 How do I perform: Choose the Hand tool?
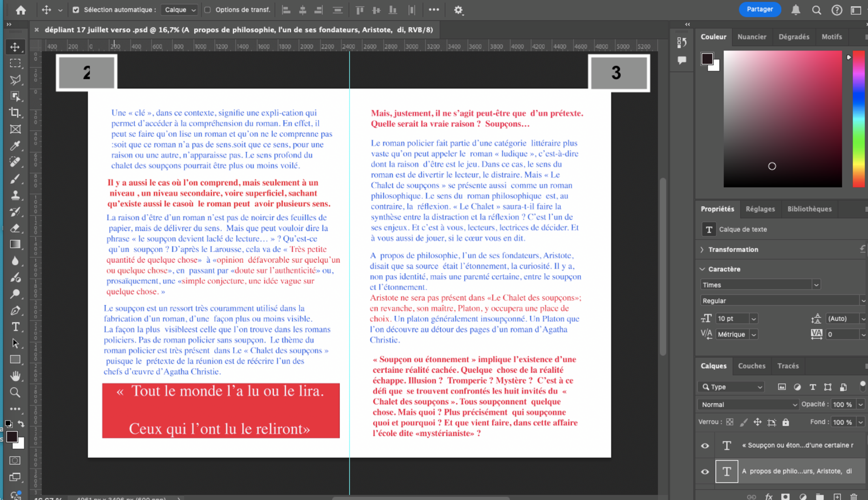click(15, 376)
